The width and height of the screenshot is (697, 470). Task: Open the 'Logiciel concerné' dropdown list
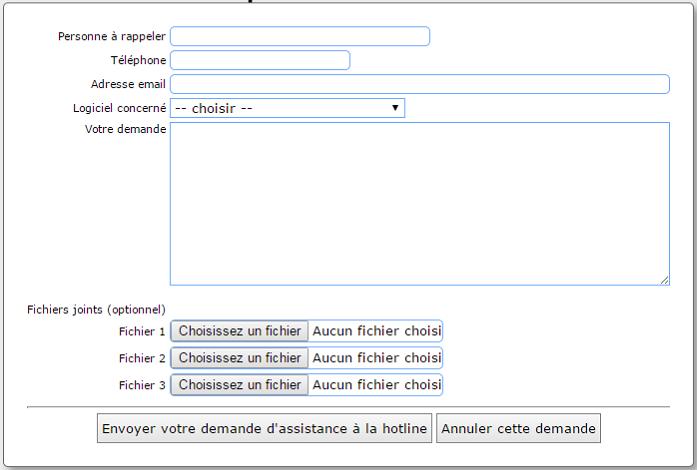tap(287, 108)
